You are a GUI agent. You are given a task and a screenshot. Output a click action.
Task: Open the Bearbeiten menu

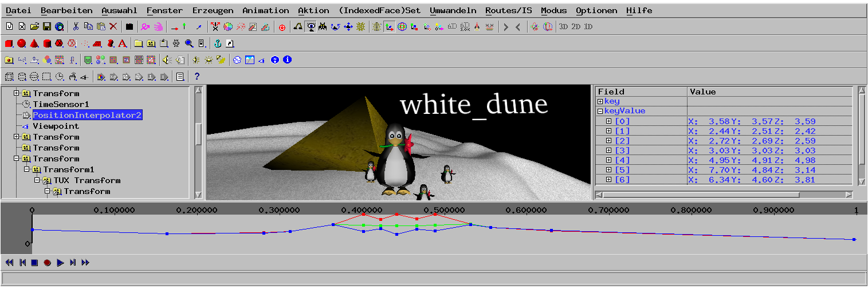[66, 10]
